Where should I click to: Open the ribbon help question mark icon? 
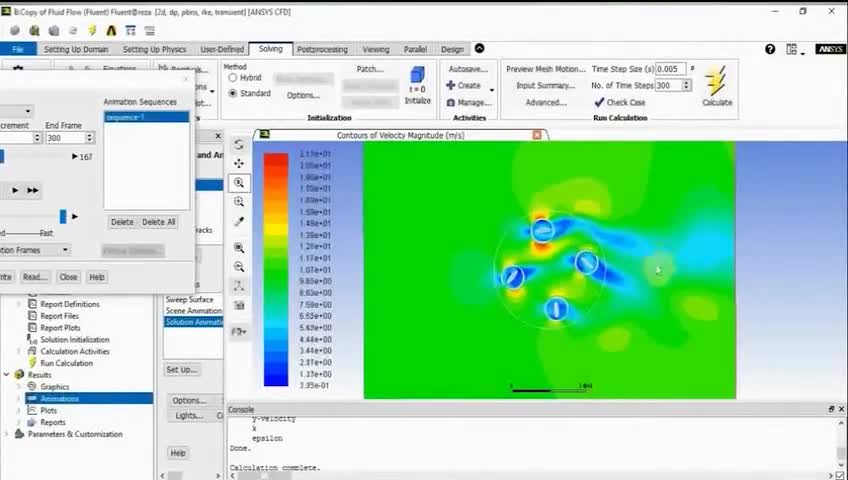click(770, 49)
